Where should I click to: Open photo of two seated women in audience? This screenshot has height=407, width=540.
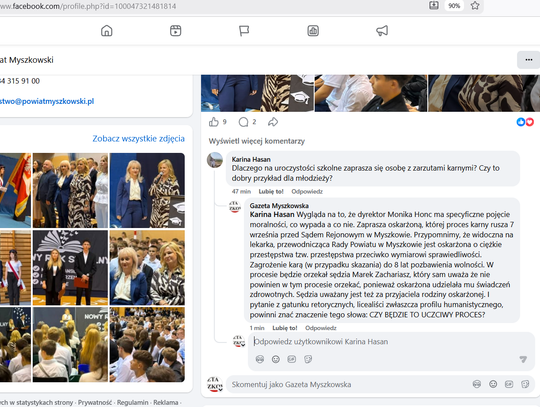pyautogui.click(x=147, y=268)
